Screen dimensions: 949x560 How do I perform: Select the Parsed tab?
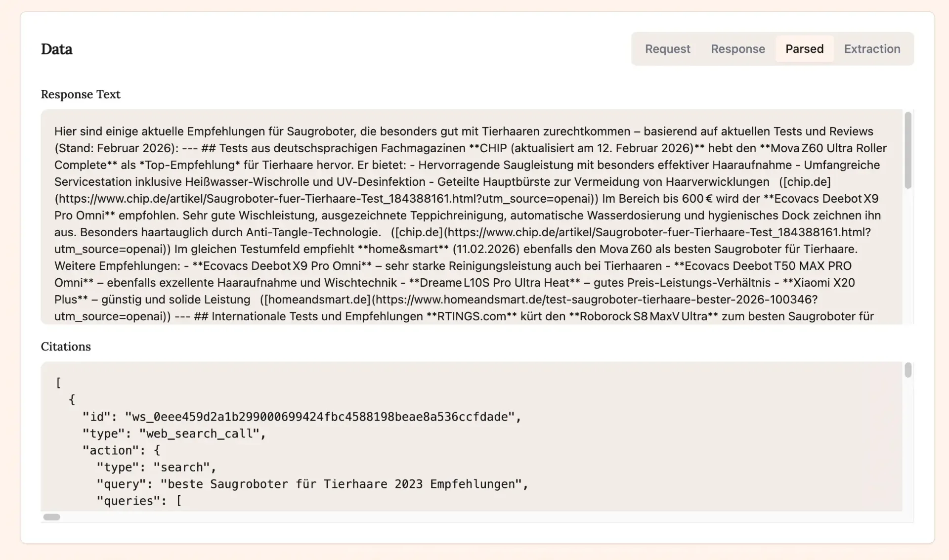click(x=804, y=49)
